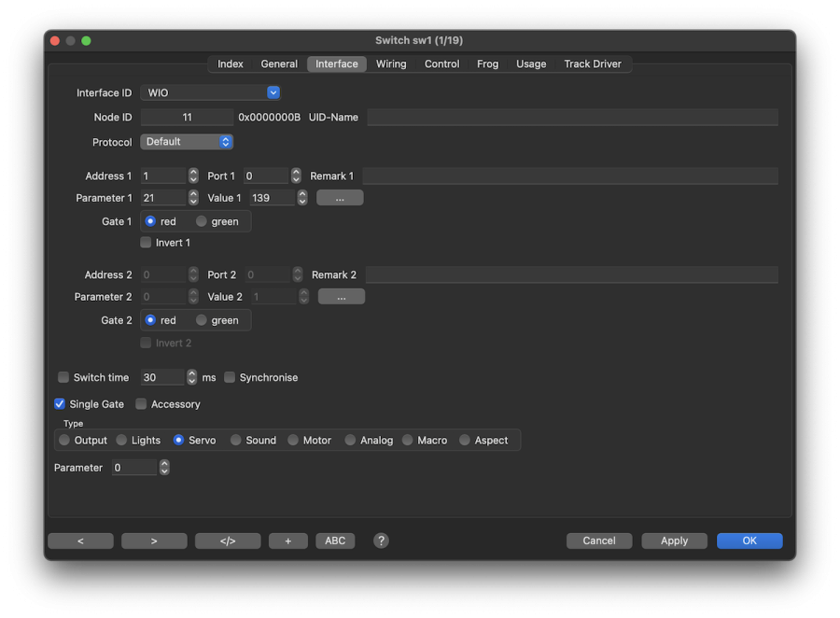This screenshot has height=618, width=840.
Task: Uncheck the Single Gate checkbox
Action: tap(60, 404)
